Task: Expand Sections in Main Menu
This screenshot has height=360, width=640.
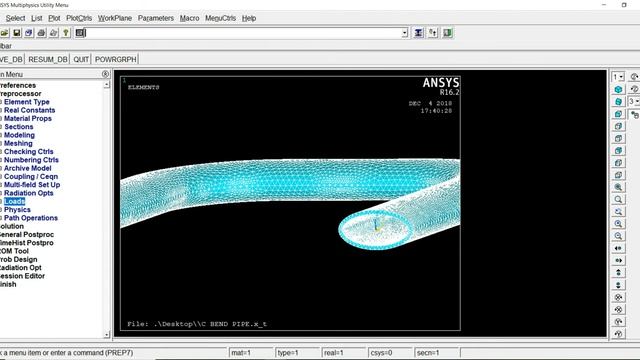Action: coord(19,127)
